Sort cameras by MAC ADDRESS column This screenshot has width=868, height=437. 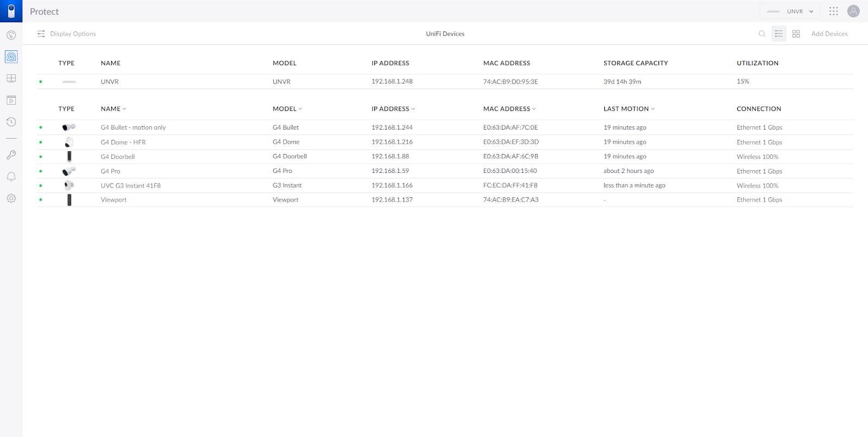[509, 109]
